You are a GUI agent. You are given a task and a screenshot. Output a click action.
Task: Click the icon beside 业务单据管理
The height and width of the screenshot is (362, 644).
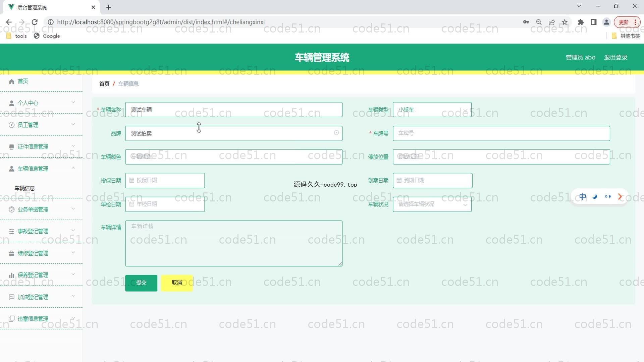pyautogui.click(x=12, y=209)
